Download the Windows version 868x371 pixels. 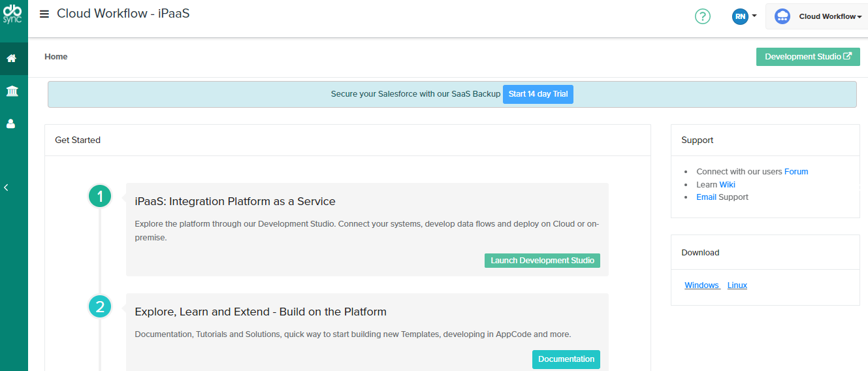[701, 285]
